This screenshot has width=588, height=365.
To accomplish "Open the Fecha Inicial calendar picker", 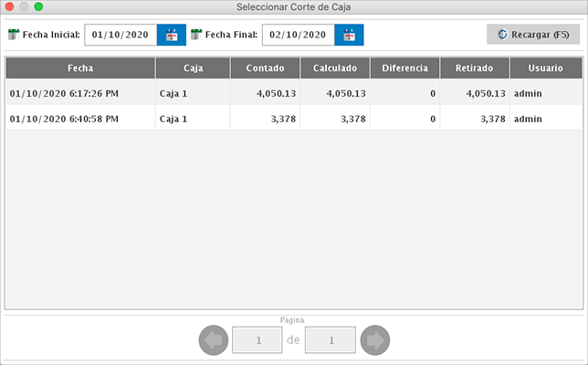I will click(x=171, y=36).
